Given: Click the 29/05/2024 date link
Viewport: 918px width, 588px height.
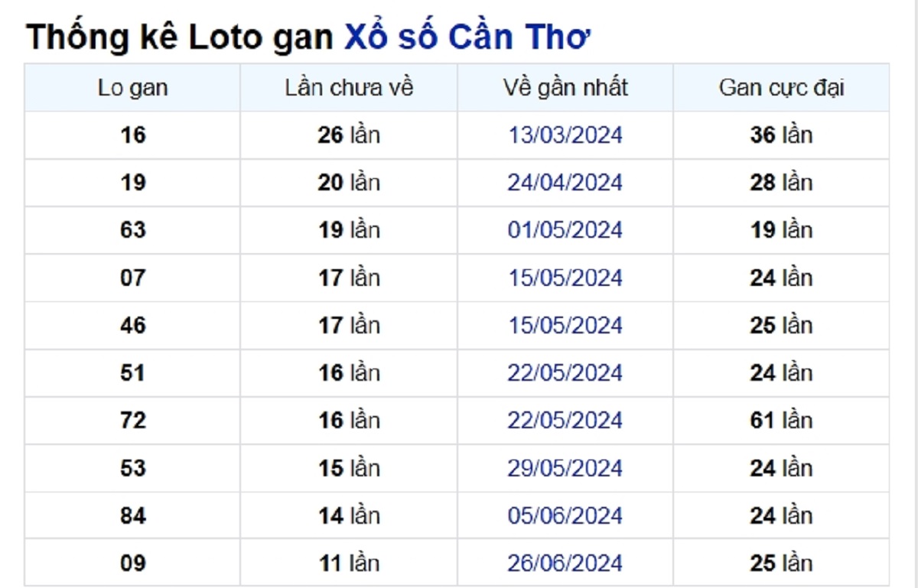Looking at the screenshot, I should point(565,468).
